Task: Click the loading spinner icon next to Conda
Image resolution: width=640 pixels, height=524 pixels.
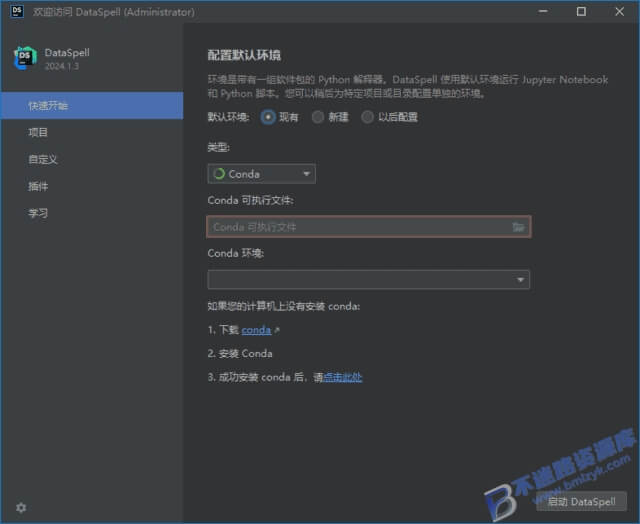Action: pyautogui.click(x=219, y=174)
